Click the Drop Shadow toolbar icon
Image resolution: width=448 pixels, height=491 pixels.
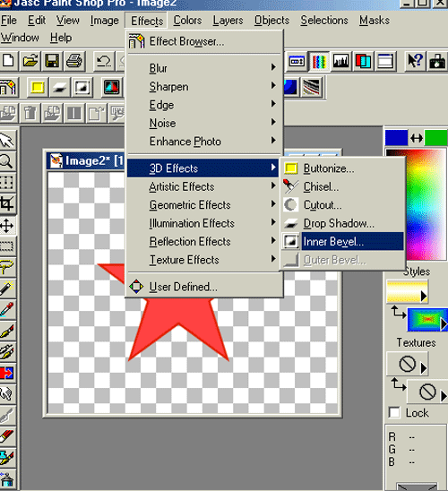[59, 88]
